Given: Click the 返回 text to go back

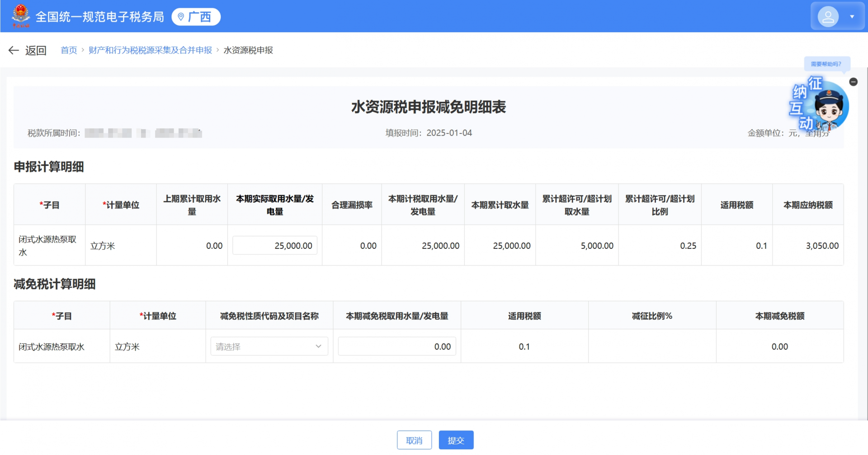Looking at the screenshot, I should click(36, 50).
